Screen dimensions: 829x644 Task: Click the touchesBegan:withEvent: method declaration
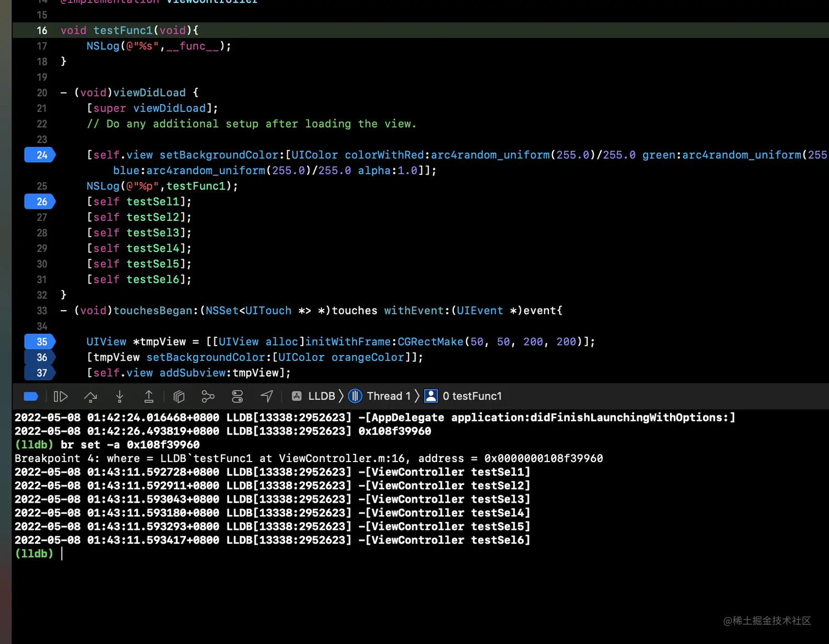click(311, 311)
